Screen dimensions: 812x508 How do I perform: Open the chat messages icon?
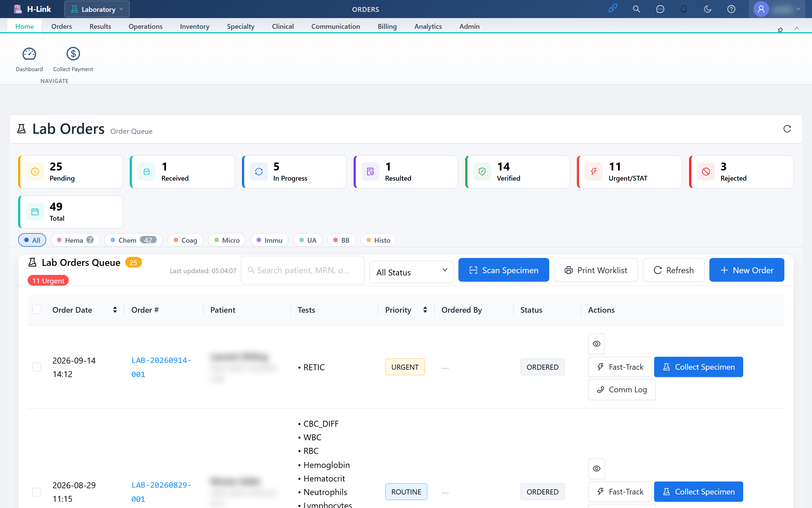tap(660, 9)
